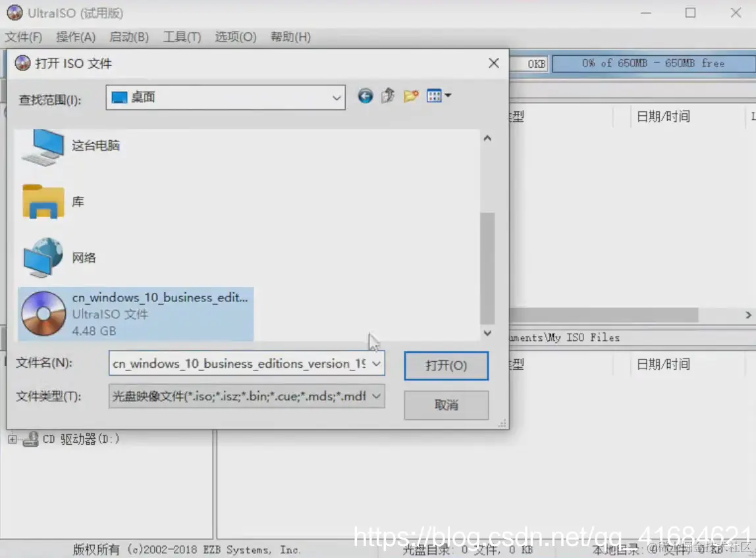
Task: Click the file list scroll up arrow
Action: click(487, 138)
